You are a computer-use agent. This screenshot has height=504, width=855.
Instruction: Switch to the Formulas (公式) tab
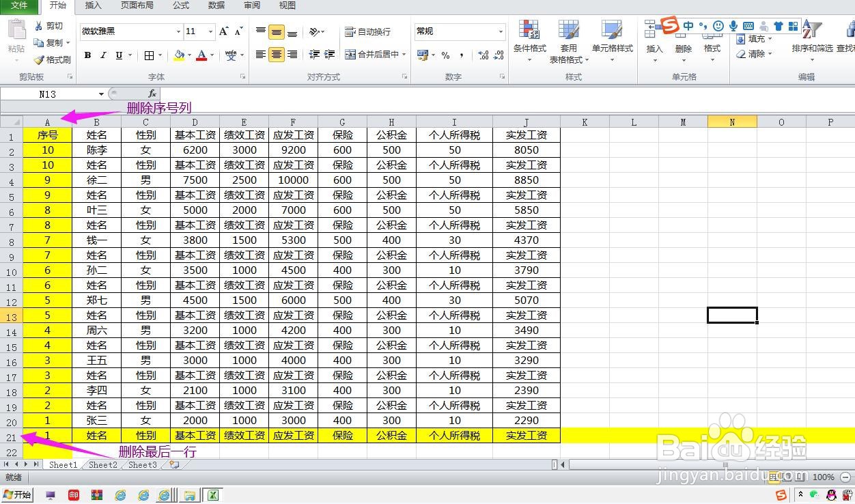[181, 5]
